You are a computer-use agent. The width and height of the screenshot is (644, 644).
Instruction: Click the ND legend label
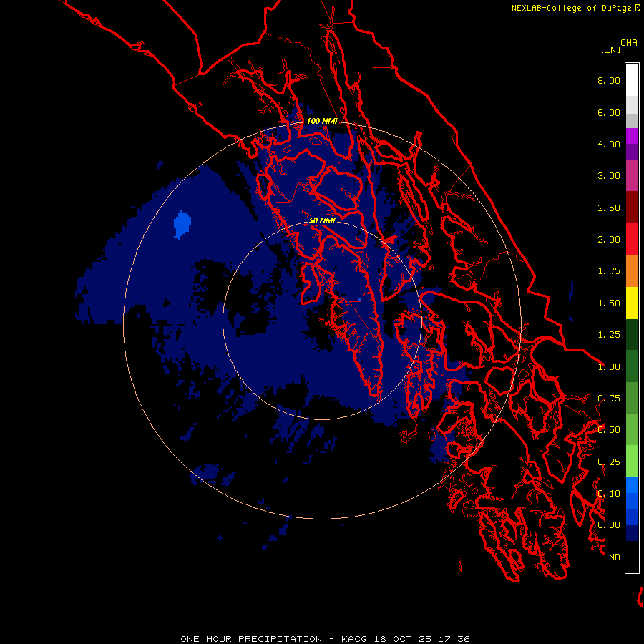click(615, 557)
